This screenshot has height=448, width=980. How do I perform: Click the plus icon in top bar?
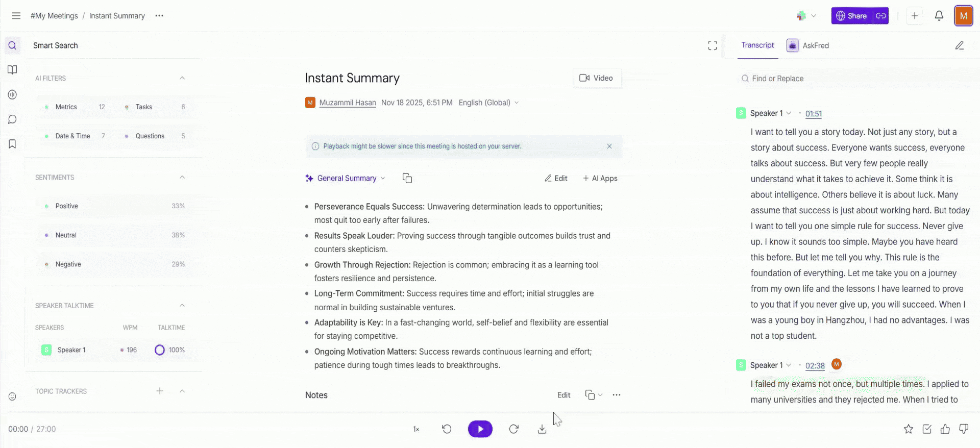(915, 16)
